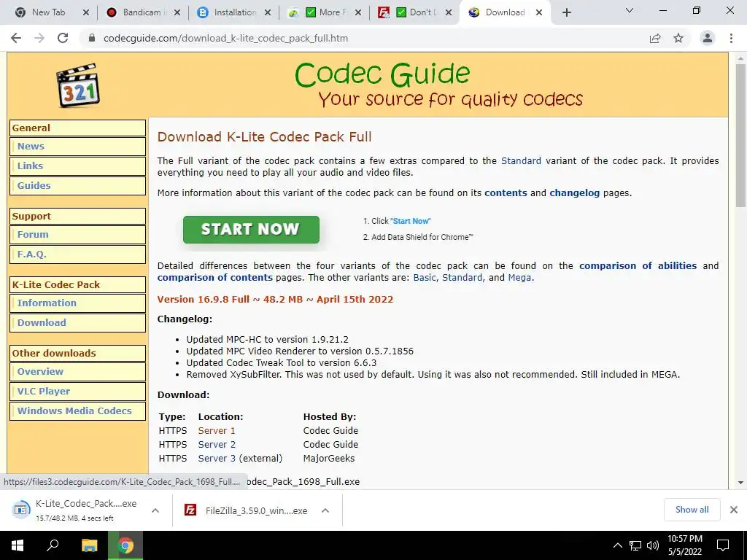This screenshot has height=560, width=747.
Task: Open Download under K-Lite Codec Pack
Action: click(x=77, y=323)
